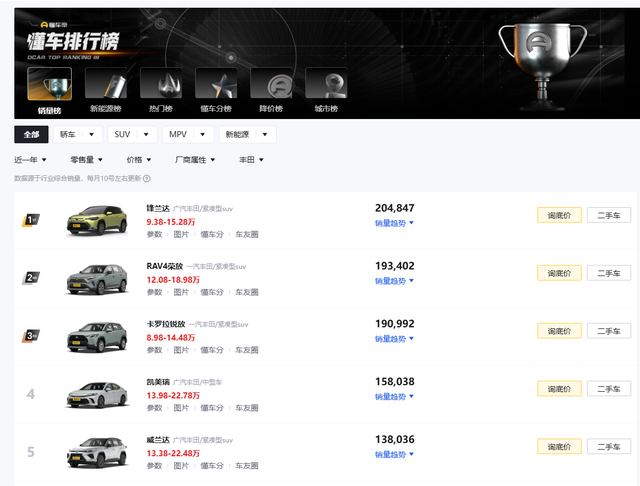Open the 近一年 time range filter
The image size is (640, 486).
30,160
